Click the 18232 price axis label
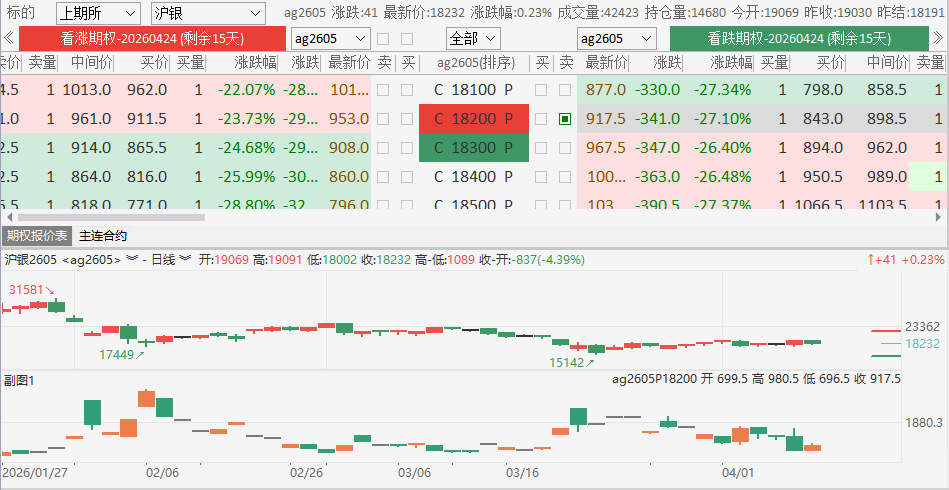 [x=923, y=343]
